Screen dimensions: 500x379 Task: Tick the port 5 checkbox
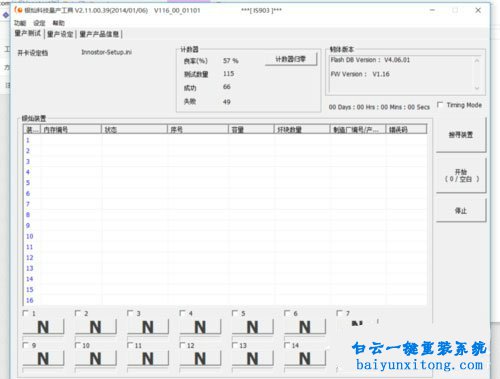(x=235, y=313)
